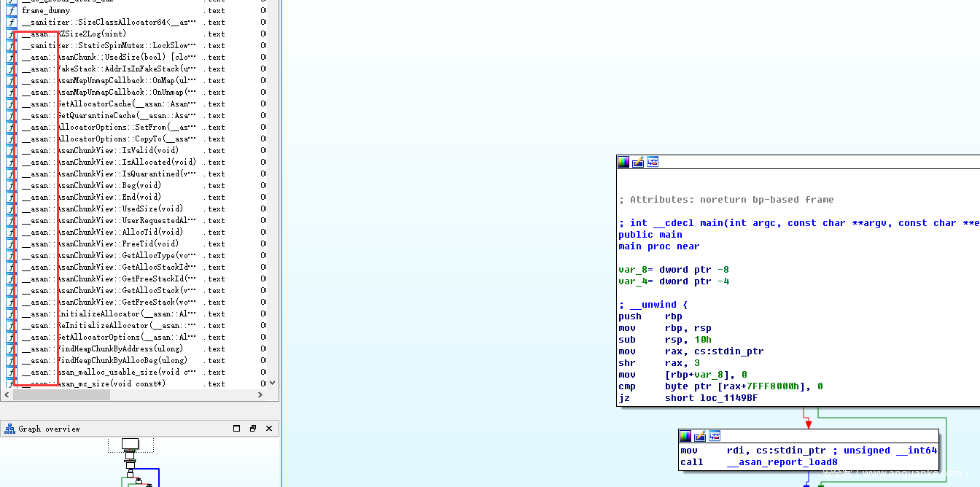The image size is (980, 487).
Task: Click the pencil icon on __asan_report_load8 block
Action: 700,436
